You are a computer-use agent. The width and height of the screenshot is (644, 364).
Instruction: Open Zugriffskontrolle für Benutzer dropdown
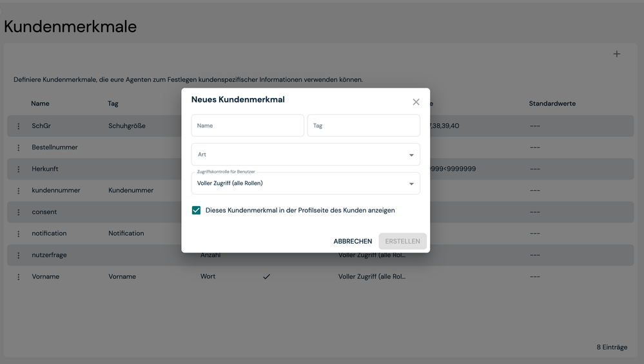[306, 184]
